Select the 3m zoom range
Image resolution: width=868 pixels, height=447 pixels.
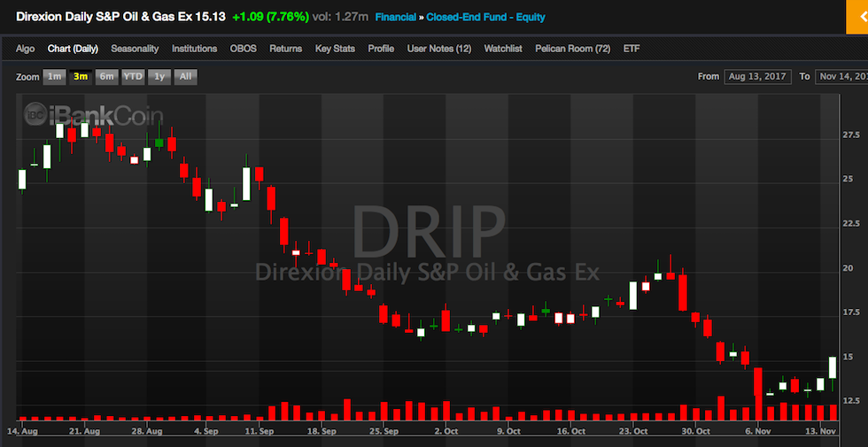(81, 77)
